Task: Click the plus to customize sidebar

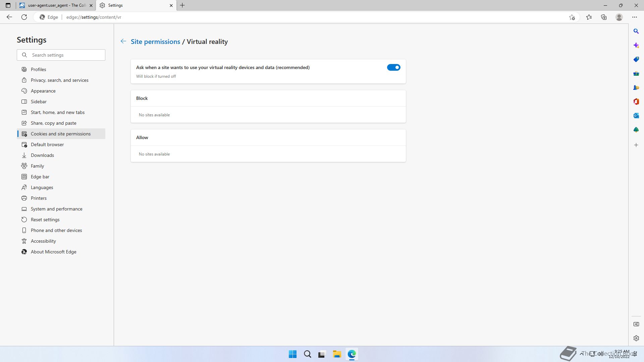Action: pos(636,145)
